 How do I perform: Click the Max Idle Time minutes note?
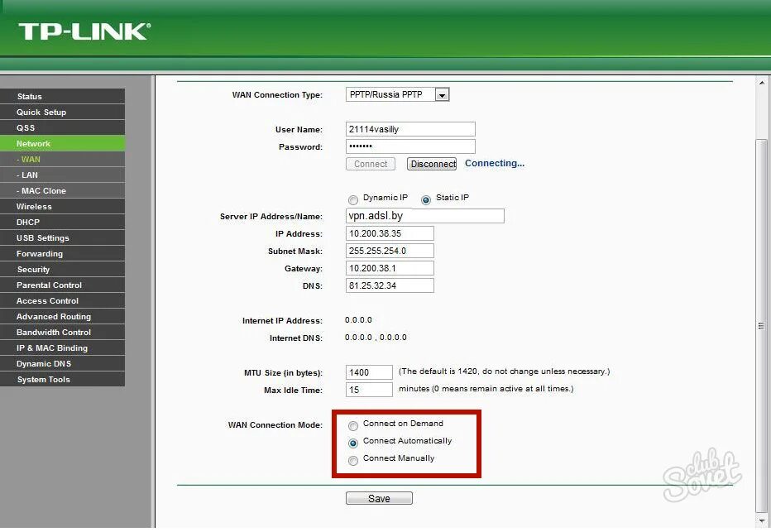pyautogui.click(x=486, y=388)
